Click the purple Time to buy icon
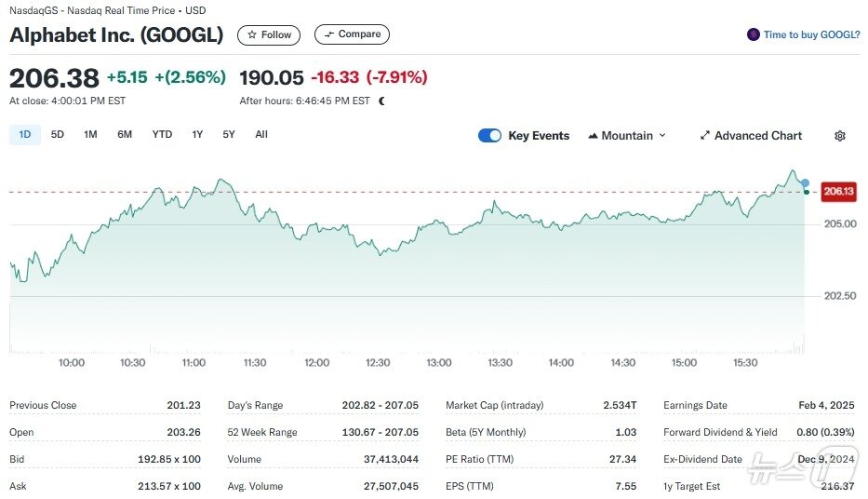Screen dimensions: 868x499 [x=753, y=34]
